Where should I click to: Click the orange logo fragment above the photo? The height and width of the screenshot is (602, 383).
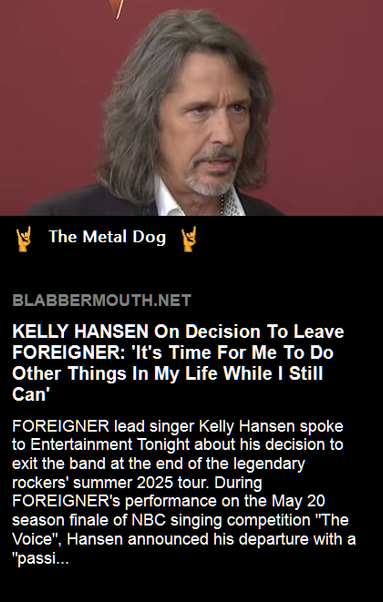click(x=117, y=8)
